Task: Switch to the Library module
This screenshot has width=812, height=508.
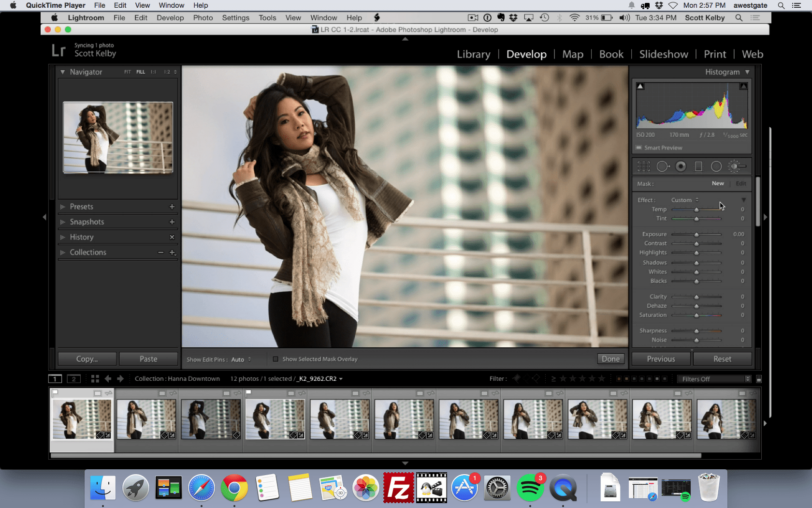Action: [473, 54]
